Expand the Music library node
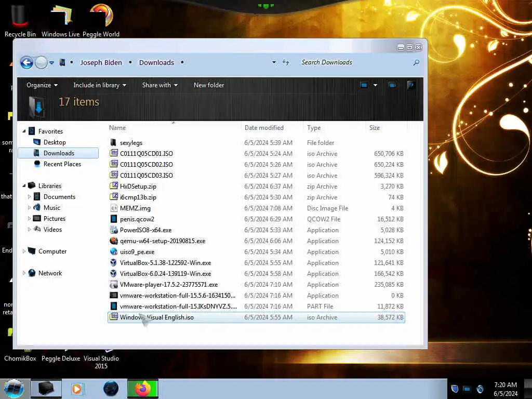532x399 pixels. click(29, 208)
